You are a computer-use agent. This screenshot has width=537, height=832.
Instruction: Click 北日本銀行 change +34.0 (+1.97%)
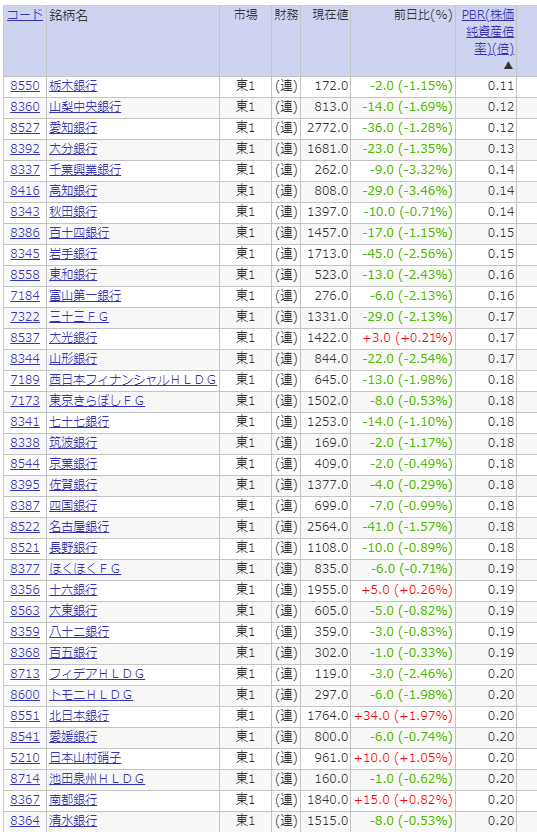tap(403, 716)
